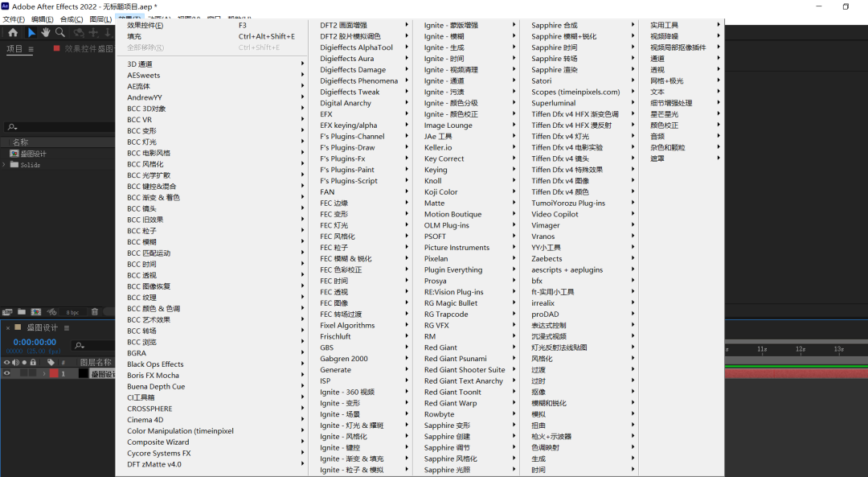Image resolution: width=868 pixels, height=477 pixels.
Task: Select the Hand tool
Action: (x=45, y=33)
